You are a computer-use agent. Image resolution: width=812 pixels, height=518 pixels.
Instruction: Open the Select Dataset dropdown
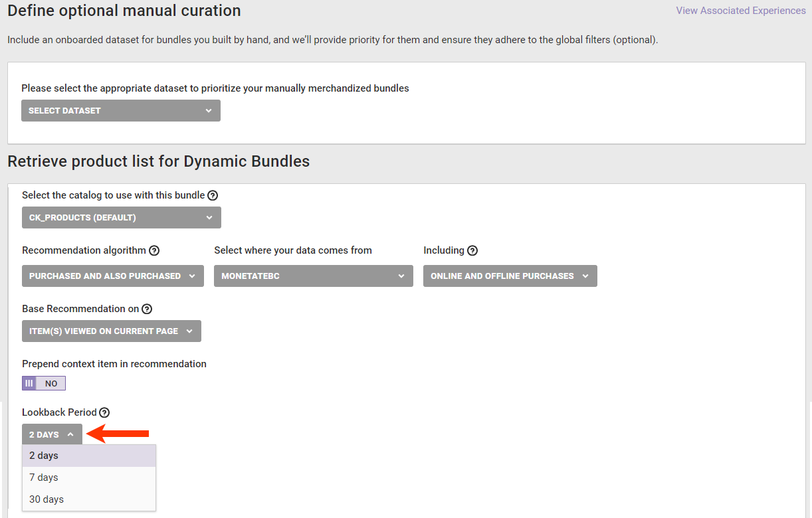point(120,111)
